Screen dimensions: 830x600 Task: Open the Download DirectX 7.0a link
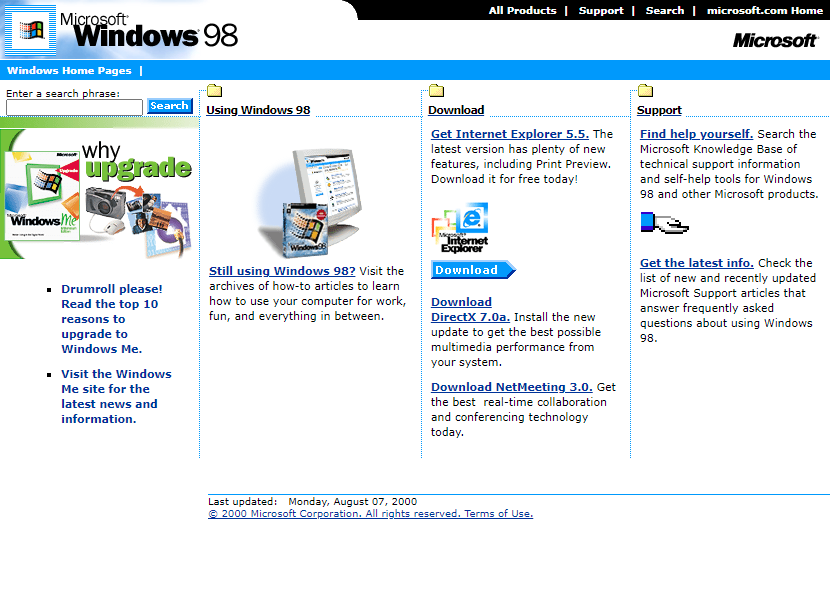tap(470, 310)
